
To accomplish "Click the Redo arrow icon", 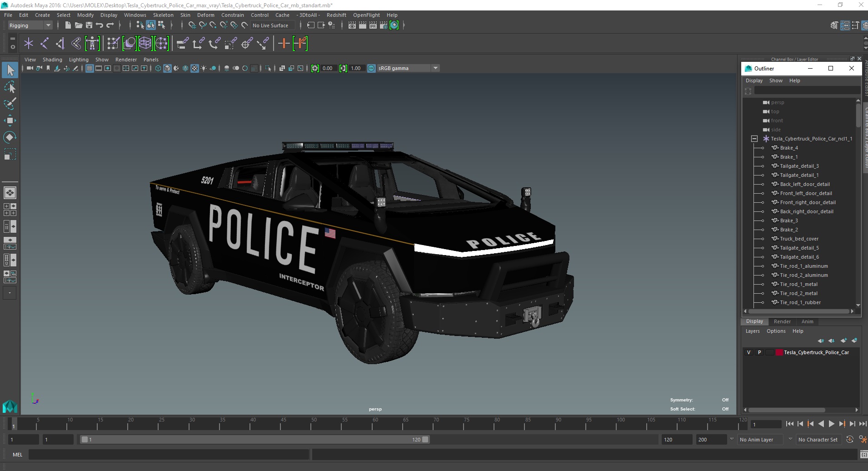I will [x=110, y=25].
